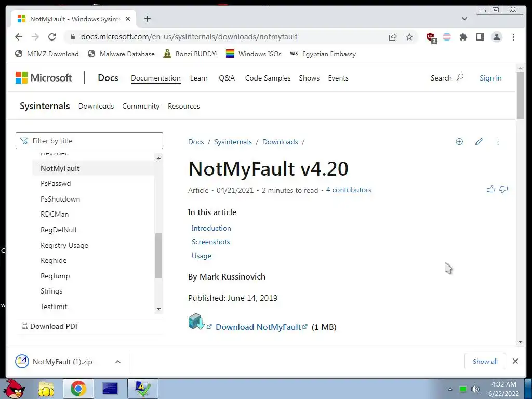The height and width of the screenshot is (399, 532).
Task: Open the Egyptian Embassy bookmark
Action: tap(323, 54)
